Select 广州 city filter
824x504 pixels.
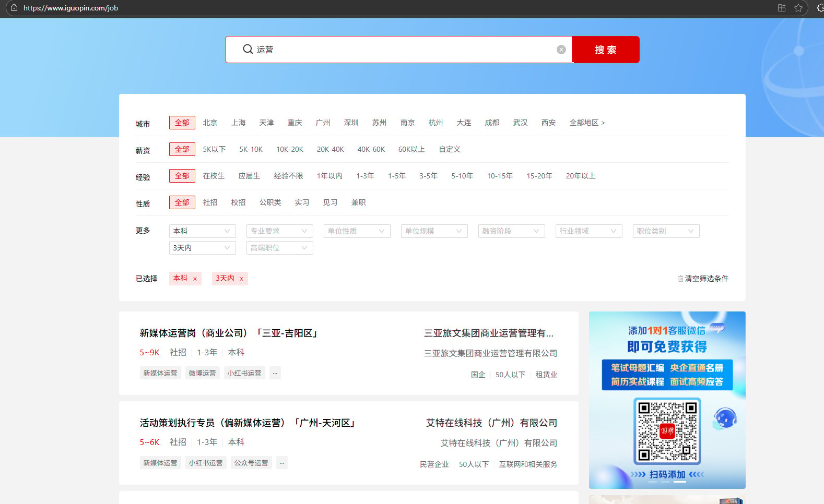[323, 123]
